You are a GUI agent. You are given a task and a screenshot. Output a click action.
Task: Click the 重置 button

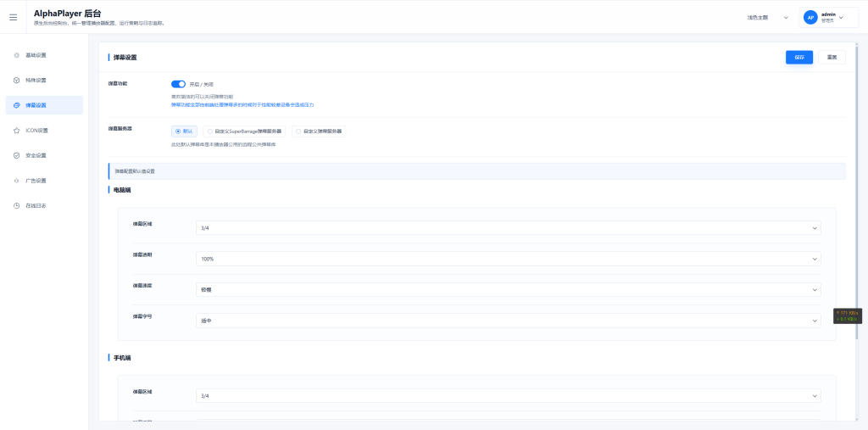click(832, 57)
